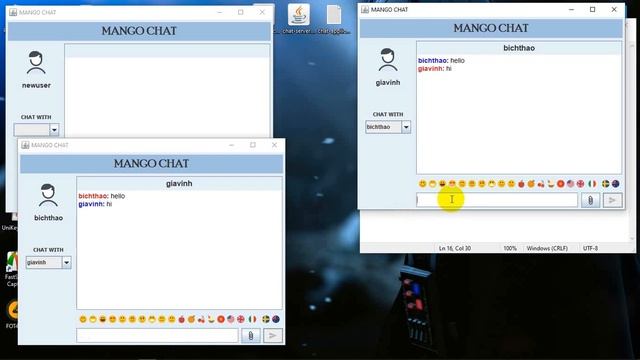
Task: Click the Ln 16, Col 30 status entry
Action: 455,248
